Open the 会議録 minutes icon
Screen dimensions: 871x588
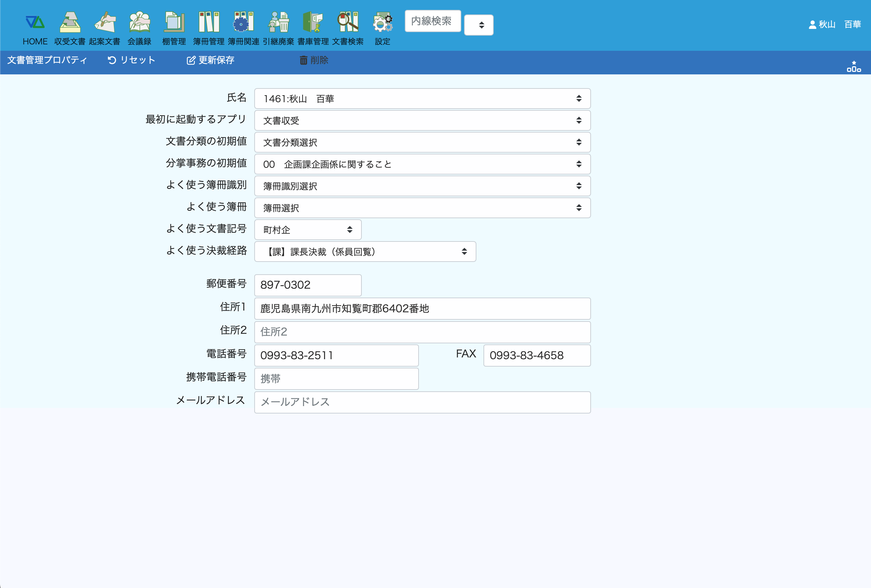point(139,23)
